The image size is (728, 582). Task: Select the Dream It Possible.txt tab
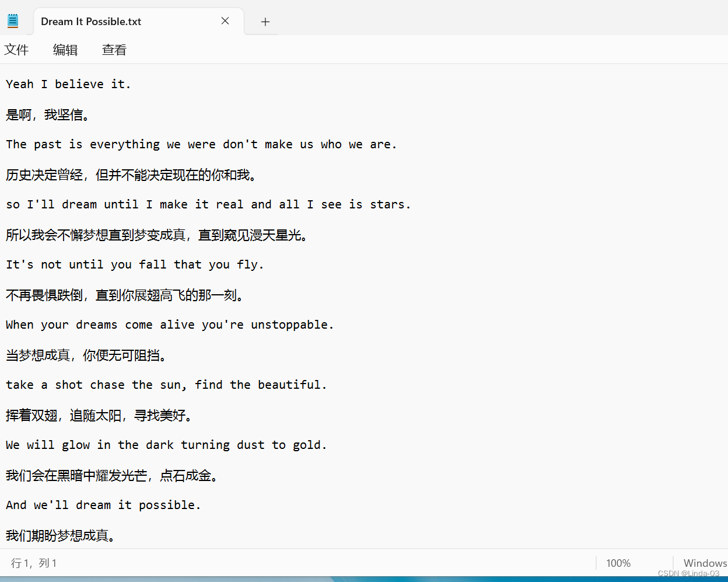[x=138, y=22]
